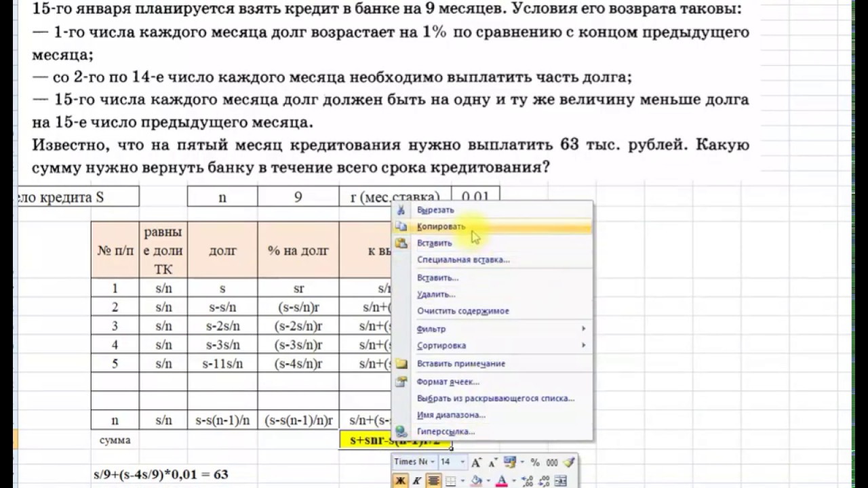Toggle bold Ж on mini toolbar
Screen dimensions: 868x488
pyautogui.click(x=401, y=481)
